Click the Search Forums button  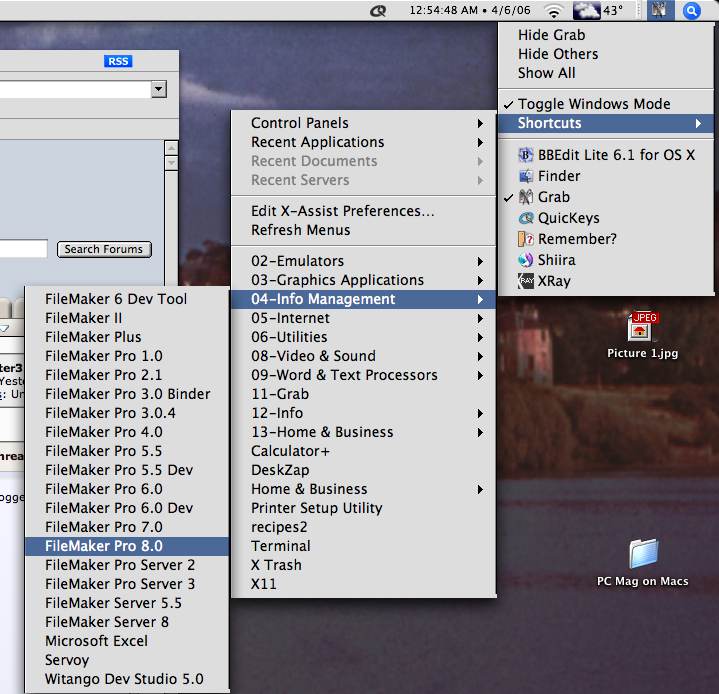pyautogui.click(x=104, y=250)
